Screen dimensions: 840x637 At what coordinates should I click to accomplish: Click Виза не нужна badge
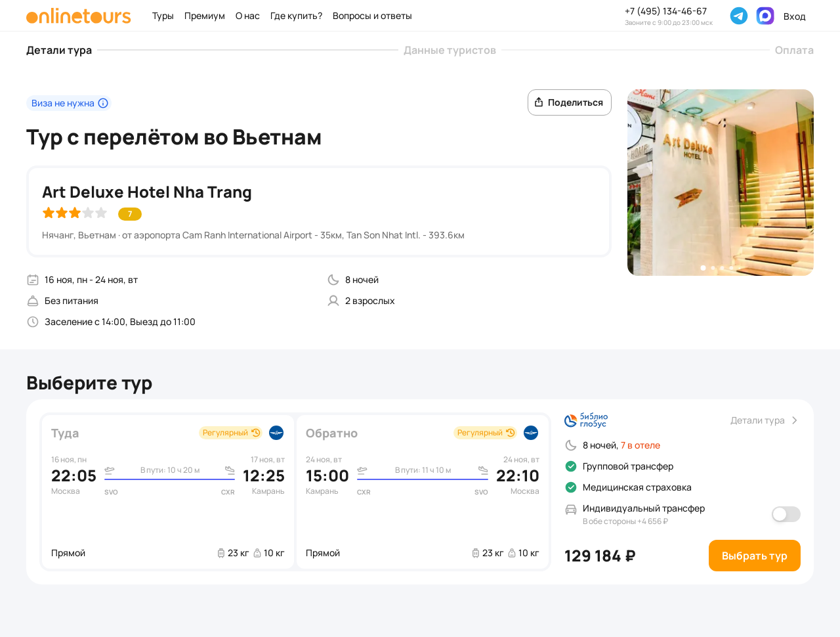point(69,103)
